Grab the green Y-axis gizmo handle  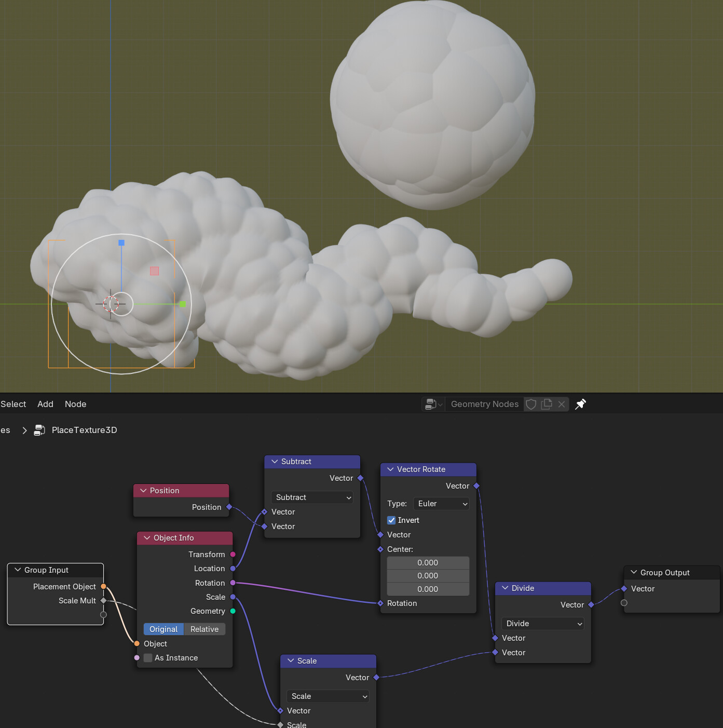pyautogui.click(x=182, y=304)
